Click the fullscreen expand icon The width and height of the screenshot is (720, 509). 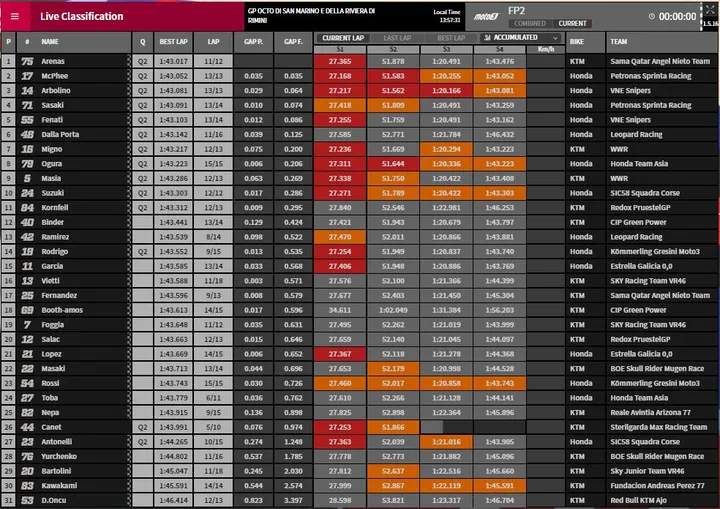pos(710,10)
